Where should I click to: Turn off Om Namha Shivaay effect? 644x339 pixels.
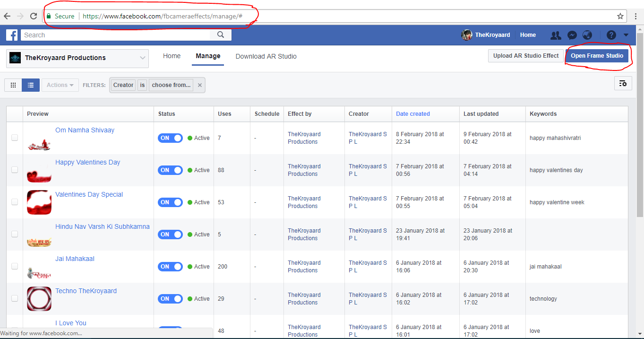pos(170,138)
